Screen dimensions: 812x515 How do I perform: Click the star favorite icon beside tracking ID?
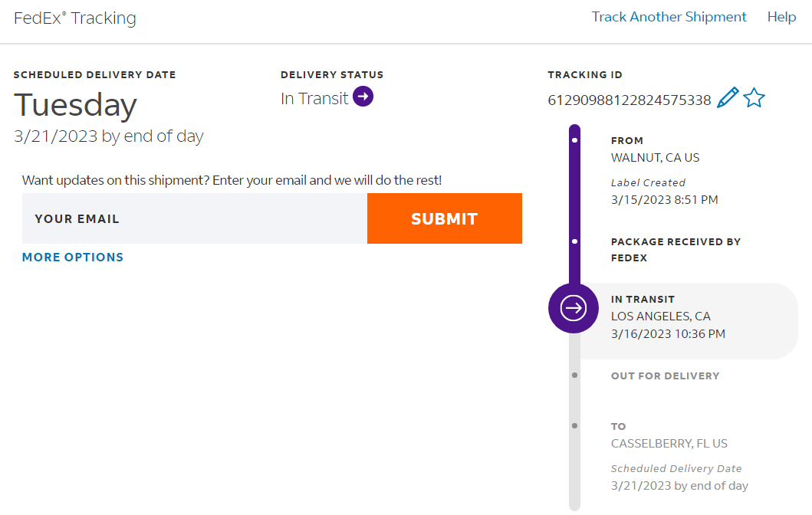[x=754, y=98]
